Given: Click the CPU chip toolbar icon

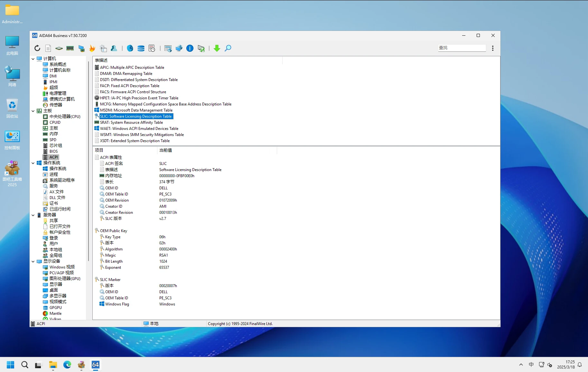Looking at the screenshot, I should (59, 48).
